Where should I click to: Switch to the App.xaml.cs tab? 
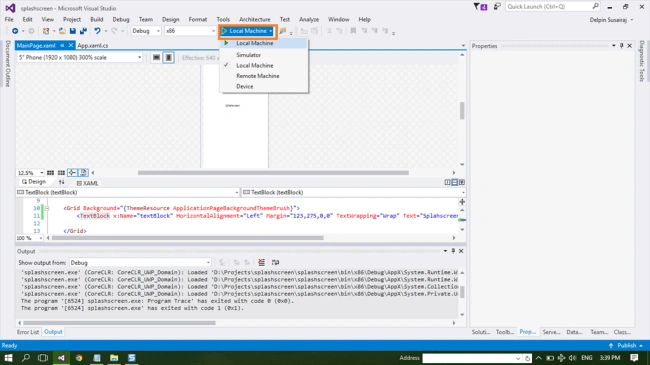click(92, 45)
